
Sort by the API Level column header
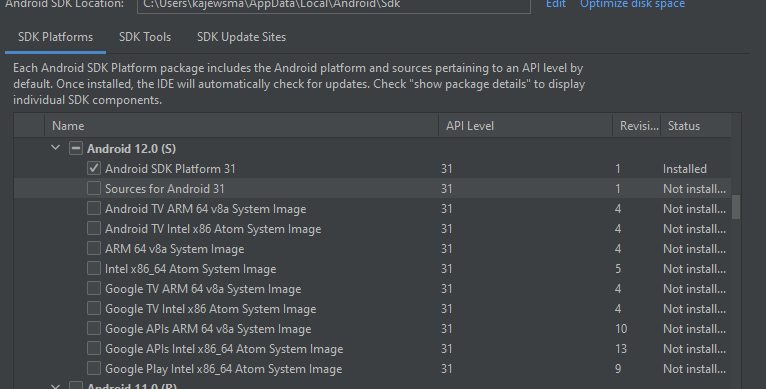[x=526, y=126]
